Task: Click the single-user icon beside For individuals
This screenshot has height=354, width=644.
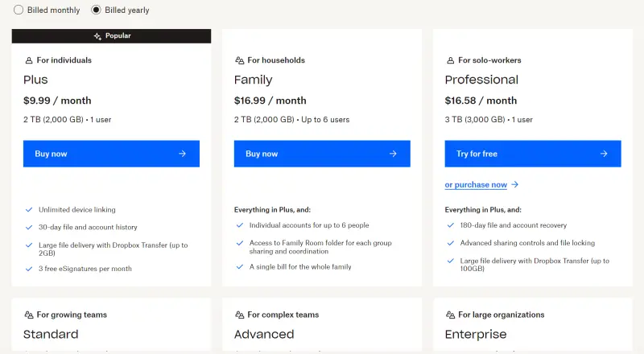Action: [29, 60]
